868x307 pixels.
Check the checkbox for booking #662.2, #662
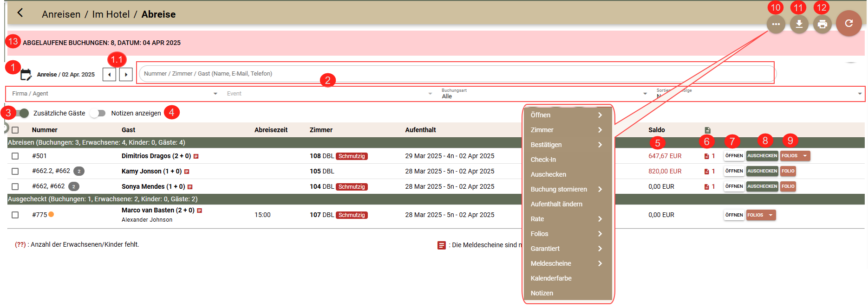pos(15,172)
